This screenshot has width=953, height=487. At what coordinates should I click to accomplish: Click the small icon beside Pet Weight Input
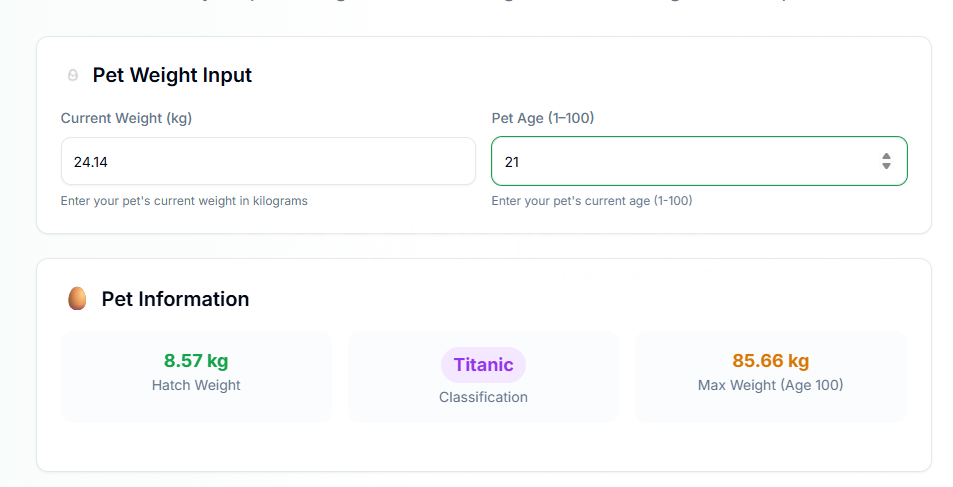click(x=73, y=75)
